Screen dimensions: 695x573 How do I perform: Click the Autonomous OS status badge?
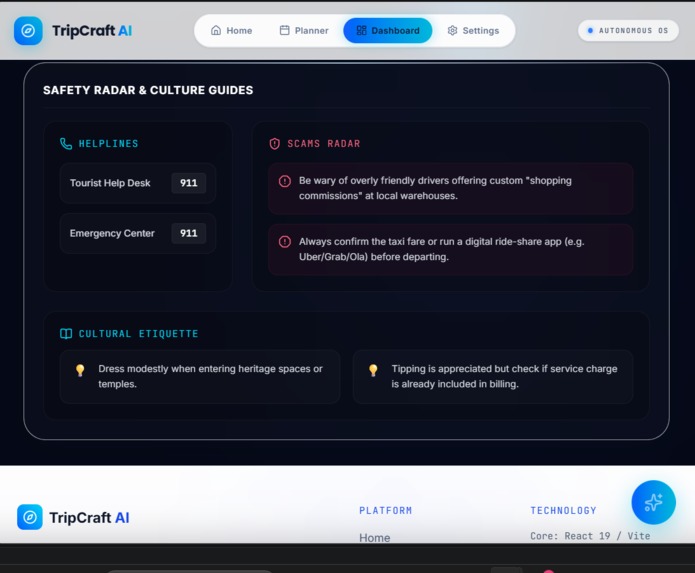click(x=628, y=31)
